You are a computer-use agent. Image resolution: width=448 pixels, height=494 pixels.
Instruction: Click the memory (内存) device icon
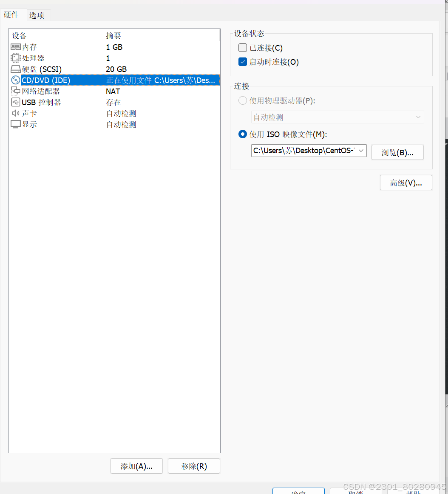click(16, 47)
